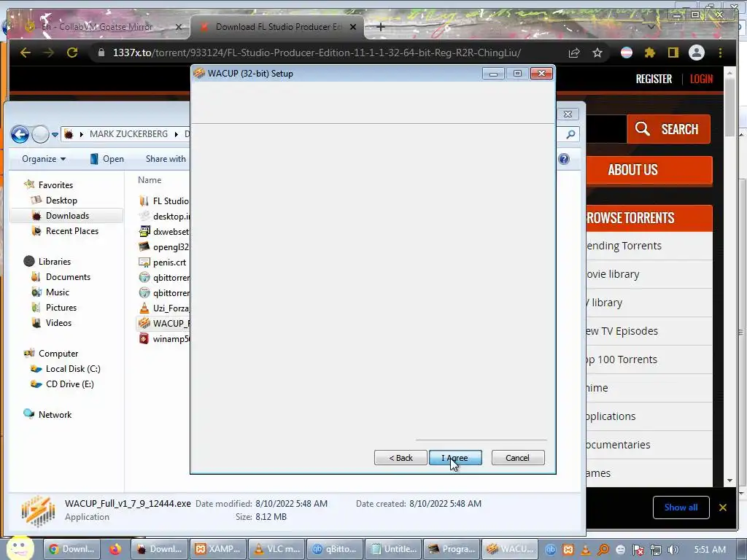Open New TV Episodes link
747x560 pixels.
click(x=622, y=331)
